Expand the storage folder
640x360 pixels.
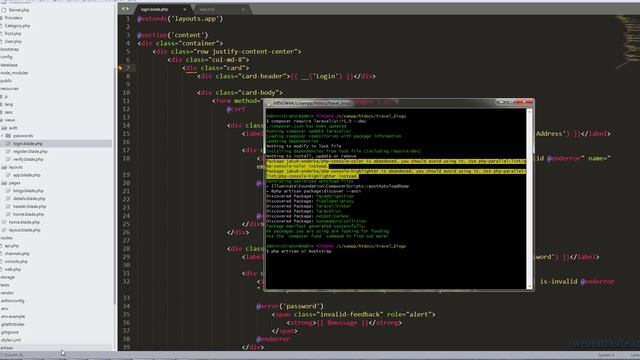[7, 277]
